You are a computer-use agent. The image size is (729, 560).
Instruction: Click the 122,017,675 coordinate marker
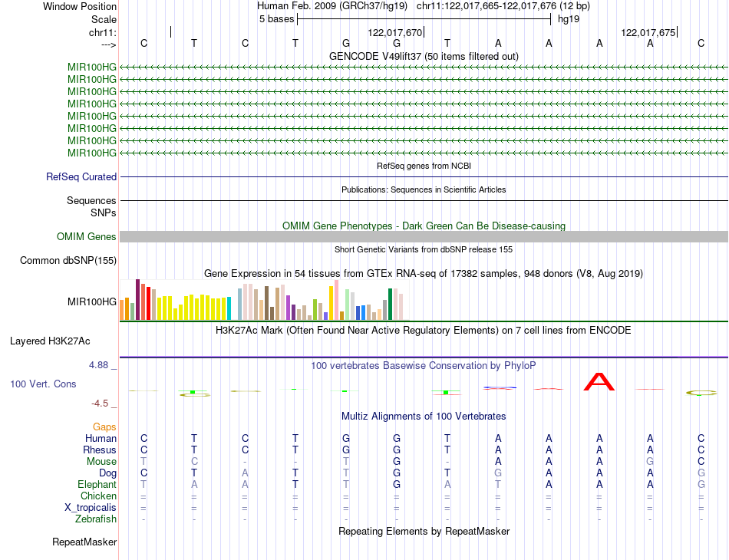pyautogui.click(x=648, y=32)
